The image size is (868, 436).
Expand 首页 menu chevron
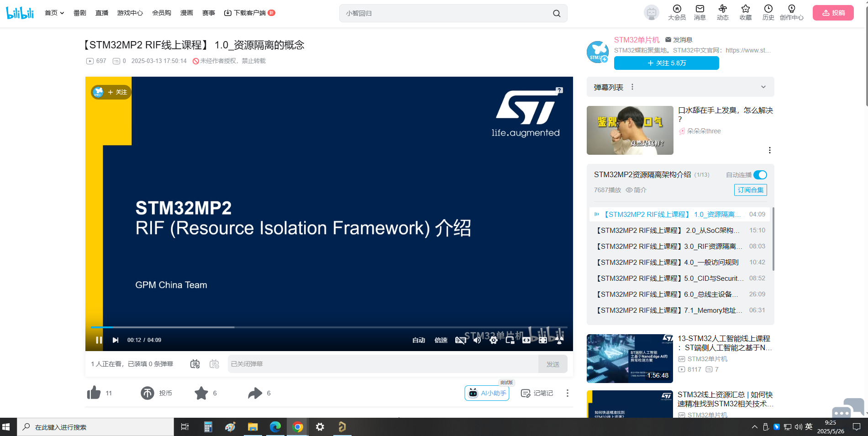[x=62, y=13]
